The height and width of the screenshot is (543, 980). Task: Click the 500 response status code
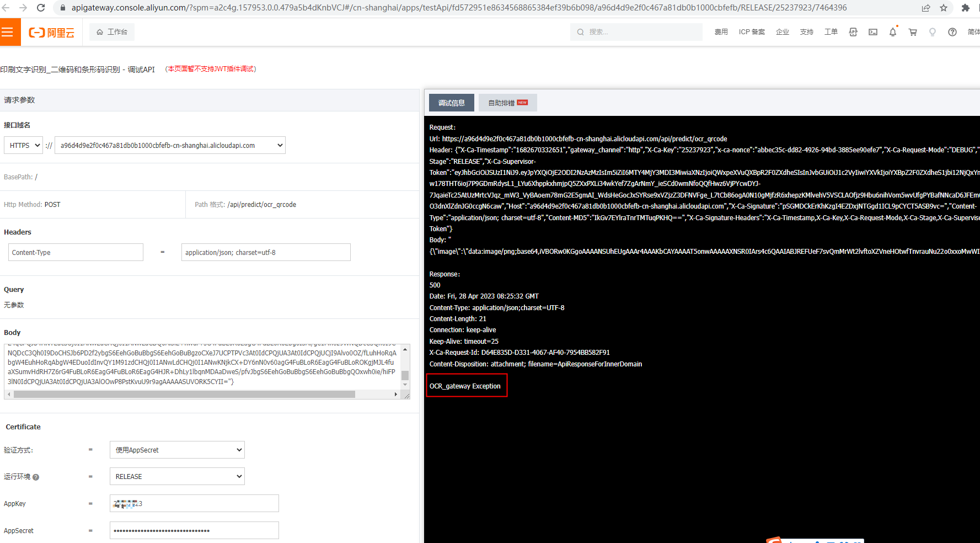point(435,285)
